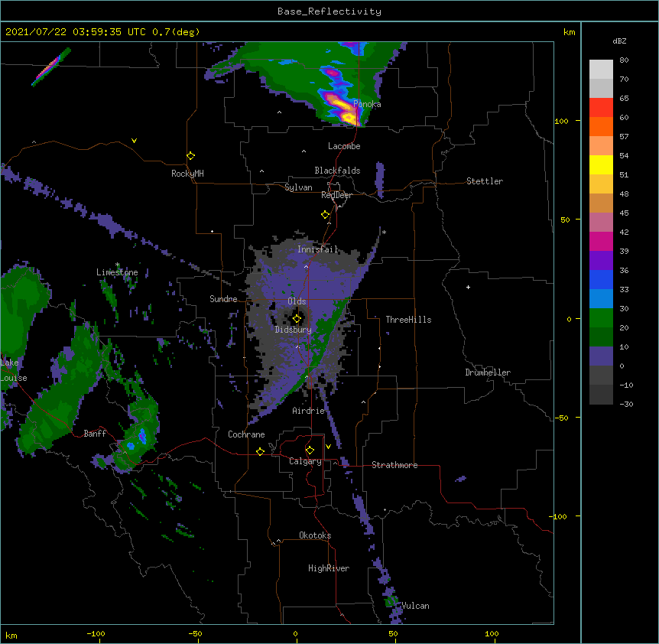
Task: Click the -30 value in the dBZ legend
Action: click(x=626, y=404)
